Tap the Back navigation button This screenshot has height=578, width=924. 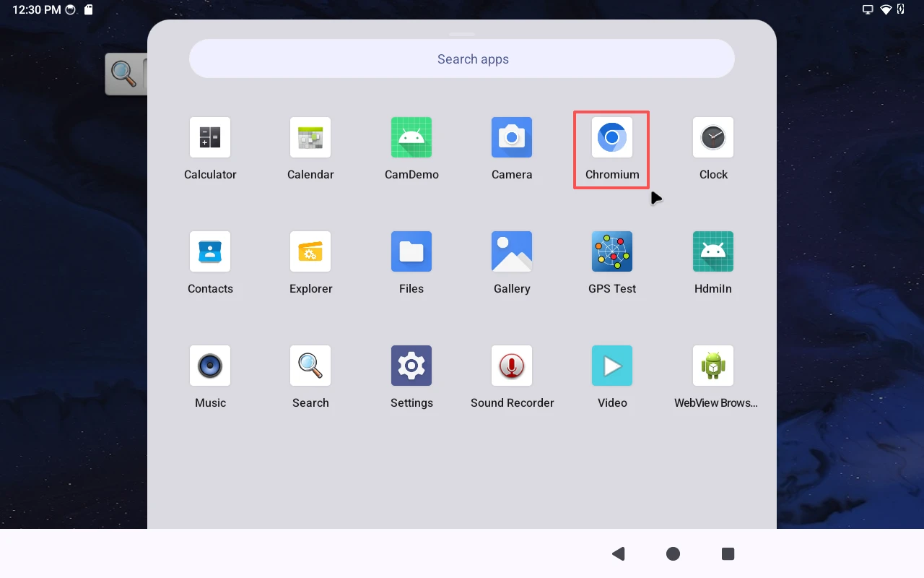pos(618,553)
